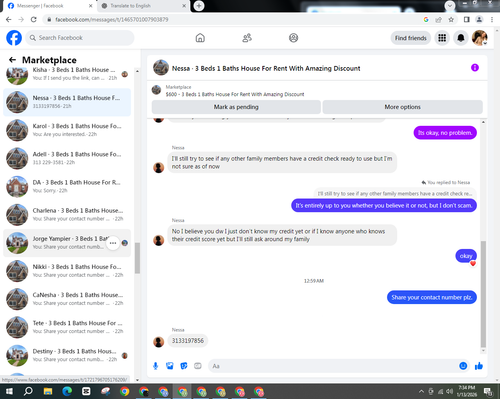Image resolution: width=500 pixels, height=399 pixels.
Task: Open the three-dot menu on Jorge Yampier row
Action: (x=113, y=243)
